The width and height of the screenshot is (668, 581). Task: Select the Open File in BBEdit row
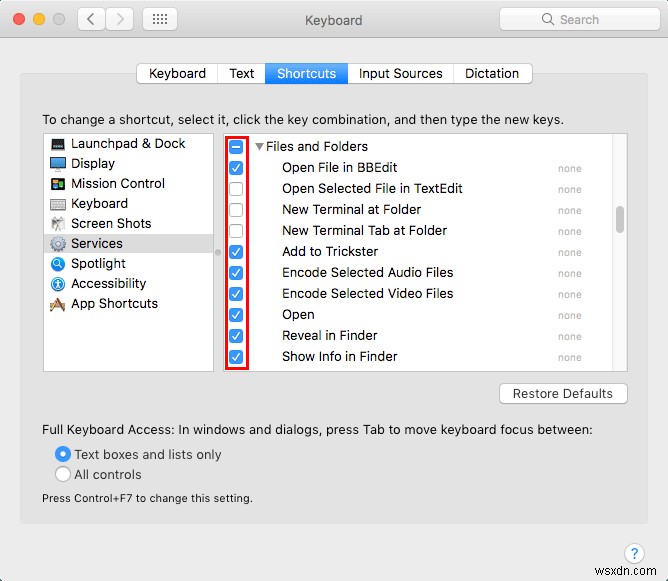coord(418,168)
